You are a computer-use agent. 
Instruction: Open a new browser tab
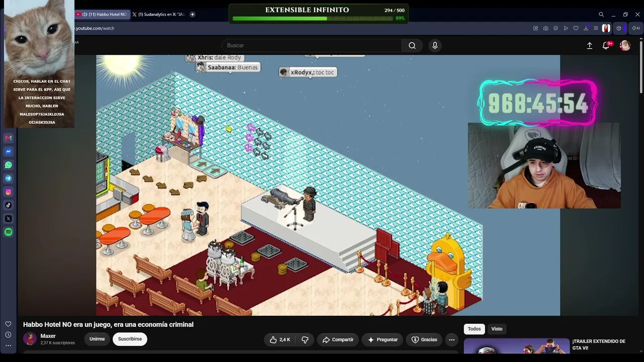pos(192,15)
